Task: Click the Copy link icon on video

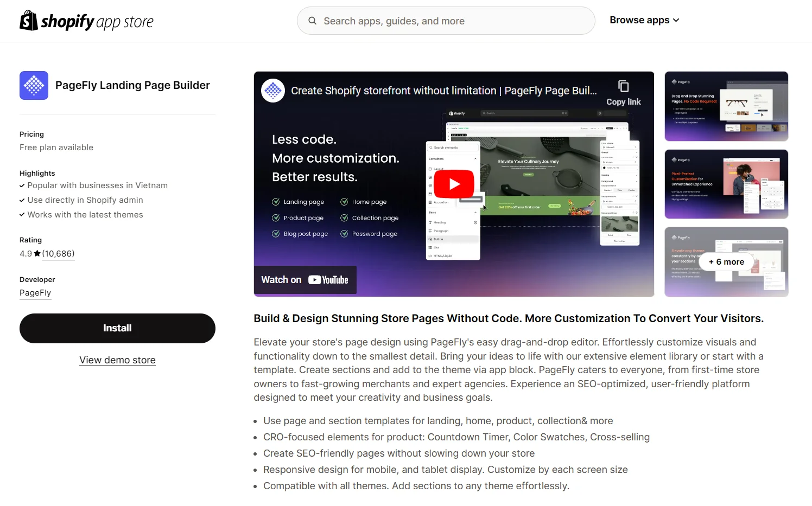Action: click(x=623, y=93)
